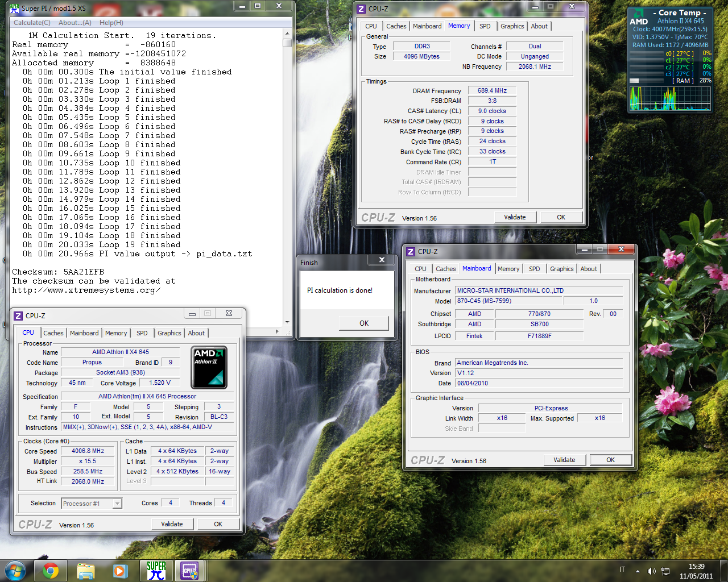Screen dimensions: 728x582
Task: Open Help(H) menu in Super PI
Action: pyautogui.click(x=111, y=23)
